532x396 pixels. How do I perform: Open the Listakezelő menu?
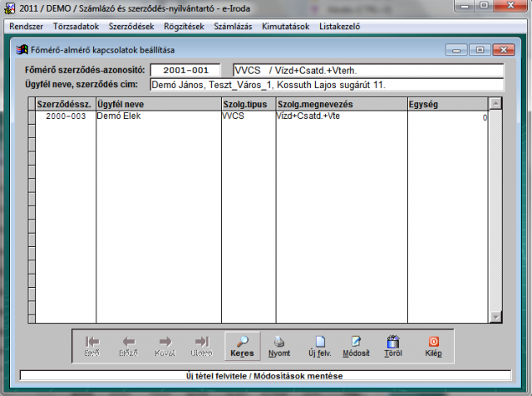[x=341, y=26]
